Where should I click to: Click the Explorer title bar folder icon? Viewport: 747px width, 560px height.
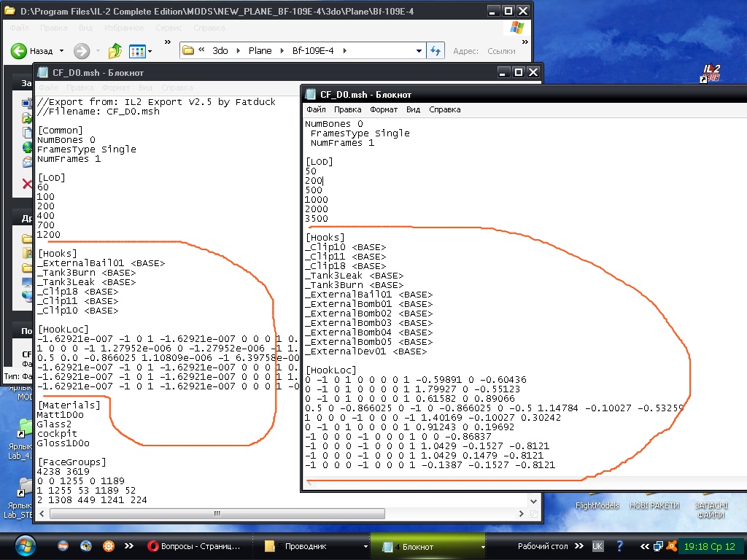click(9, 10)
